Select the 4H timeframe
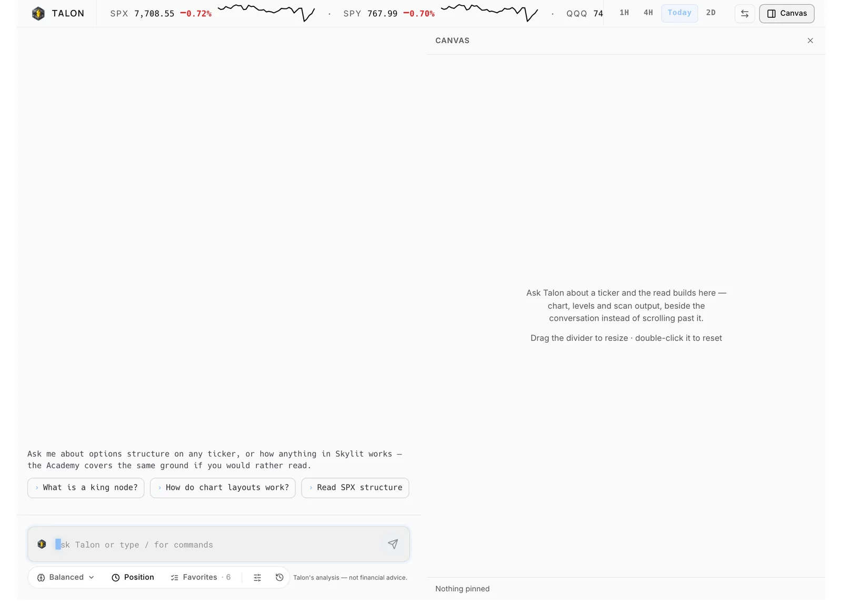This screenshot has height=616, width=842. point(648,13)
